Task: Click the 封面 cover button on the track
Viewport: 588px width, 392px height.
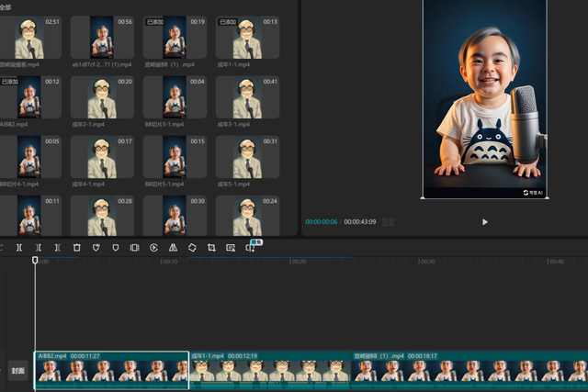Action: pyautogui.click(x=17, y=371)
